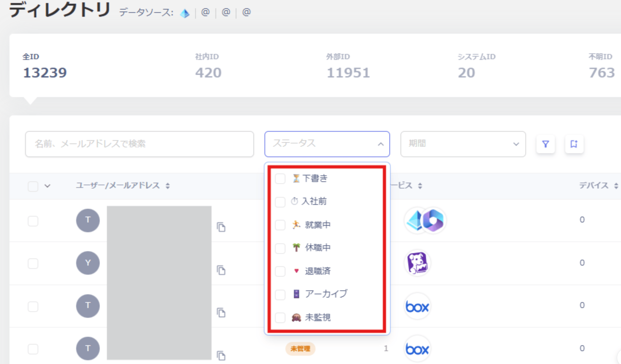Click the T avatar in 未管理 row
This screenshot has height=364, width=621.
pos(88,349)
